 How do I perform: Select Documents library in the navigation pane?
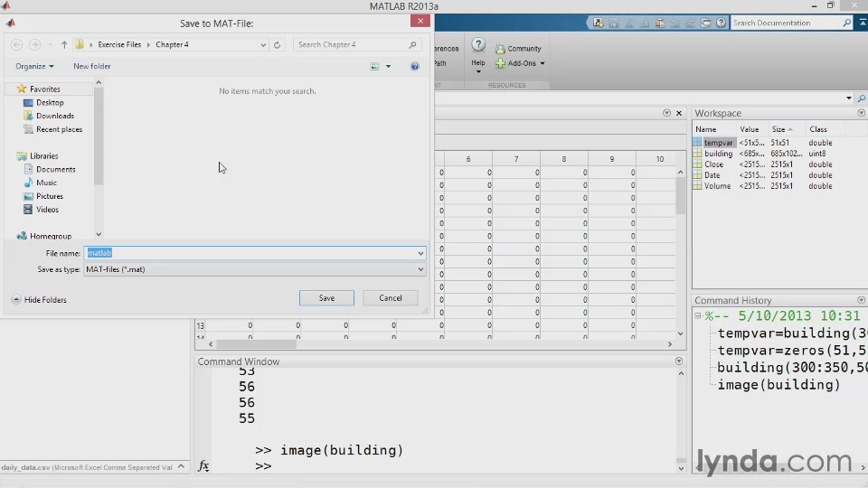click(56, 169)
